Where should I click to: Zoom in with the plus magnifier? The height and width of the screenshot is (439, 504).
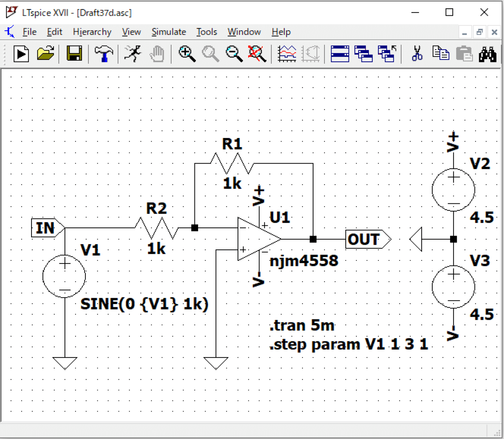tap(187, 54)
